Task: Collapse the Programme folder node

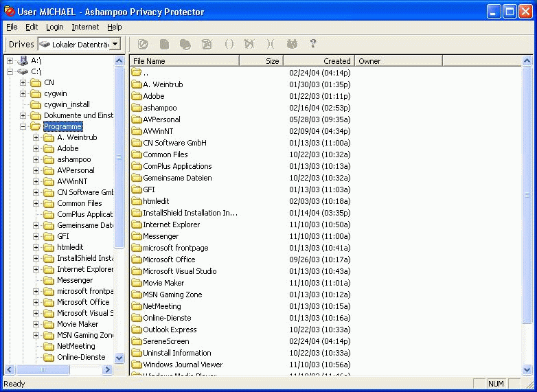Action: pos(23,127)
